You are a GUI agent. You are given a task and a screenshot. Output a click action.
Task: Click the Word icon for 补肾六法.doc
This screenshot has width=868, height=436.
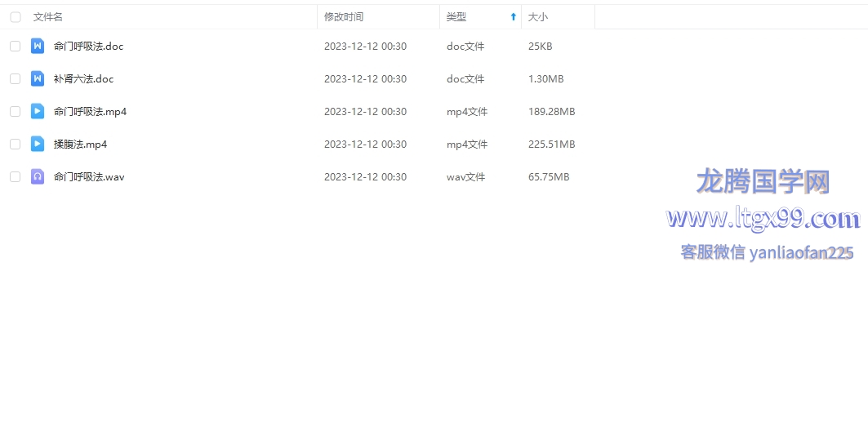pyautogui.click(x=37, y=78)
